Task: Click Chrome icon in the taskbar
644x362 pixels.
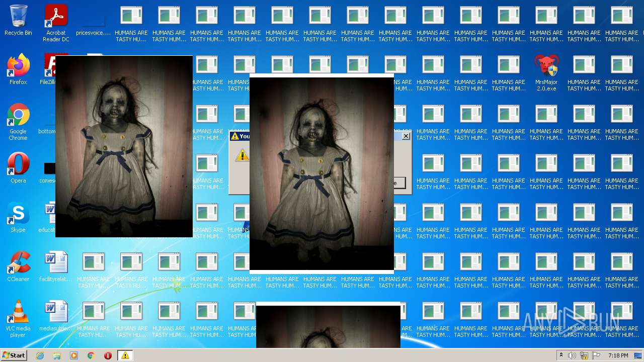Action: [x=91, y=355]
